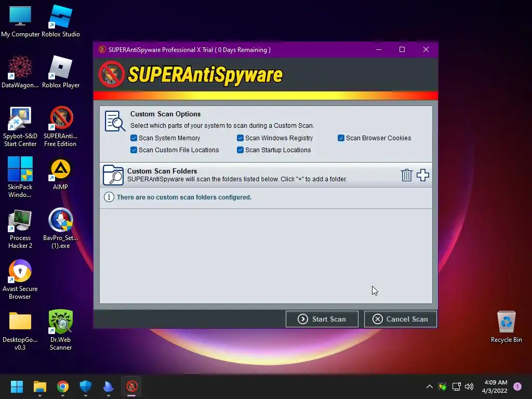The height and width of the screenshot is (399, 532).
Task: Cancel the scan
Action: coord(401,319)
